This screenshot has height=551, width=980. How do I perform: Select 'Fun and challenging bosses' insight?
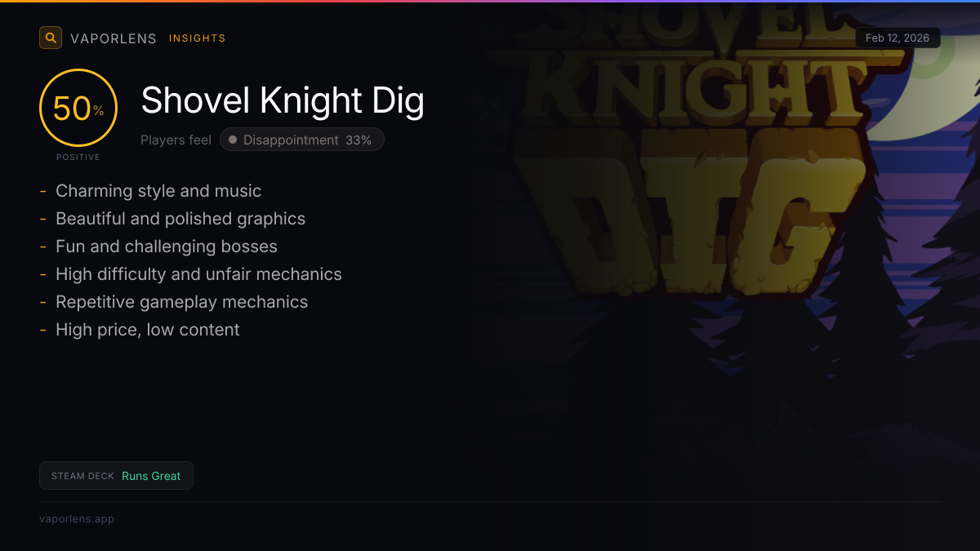(x=167, y=247)
